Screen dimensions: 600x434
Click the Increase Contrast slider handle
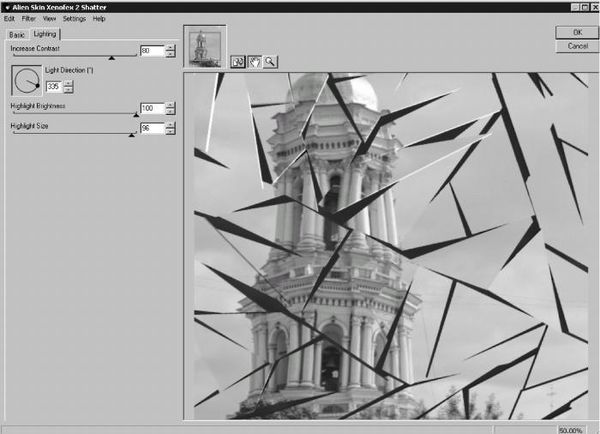(x=112, y=59)
